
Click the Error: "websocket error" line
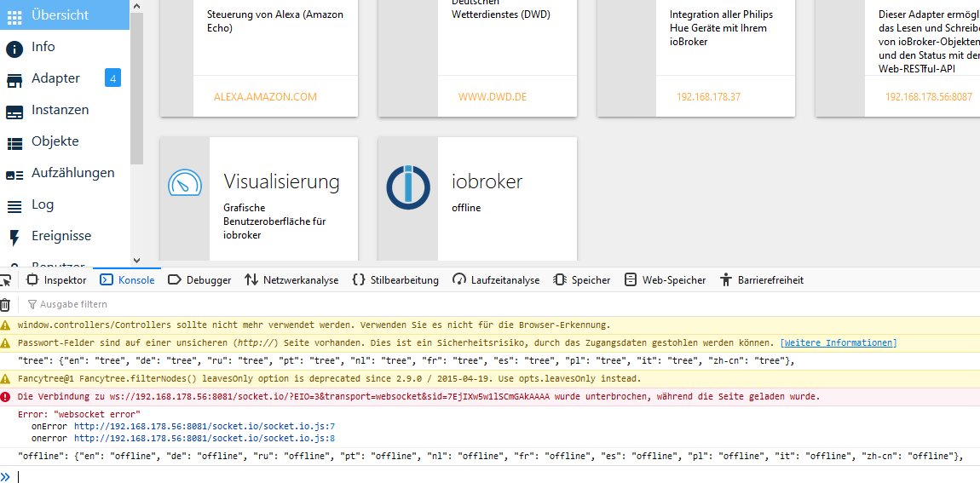pyautogui.click(x=79, y=414)
